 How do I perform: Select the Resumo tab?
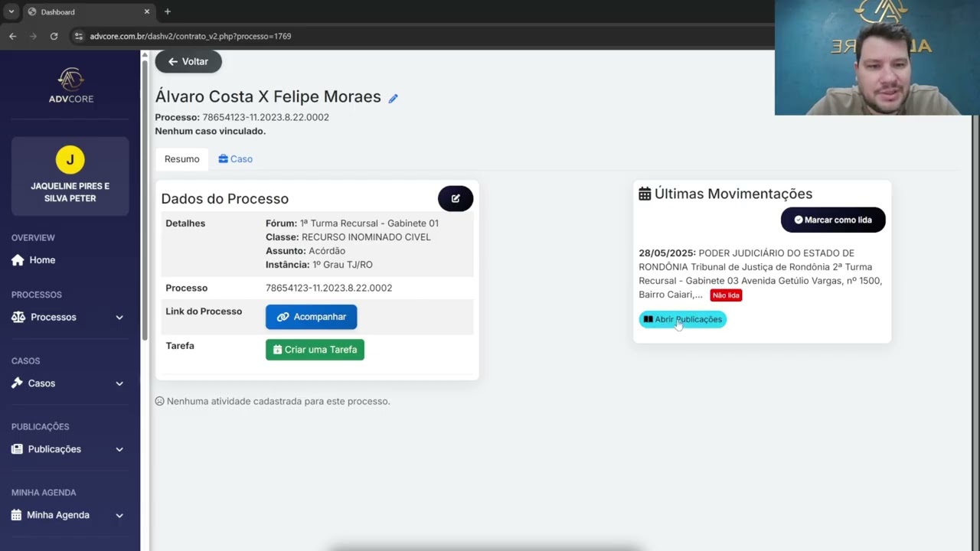tap(181, 159)
